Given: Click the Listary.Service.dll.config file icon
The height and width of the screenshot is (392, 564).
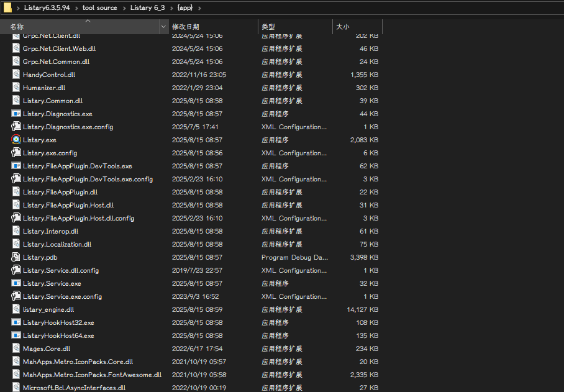Looking at the screenshot, I should tap(16, 270).
